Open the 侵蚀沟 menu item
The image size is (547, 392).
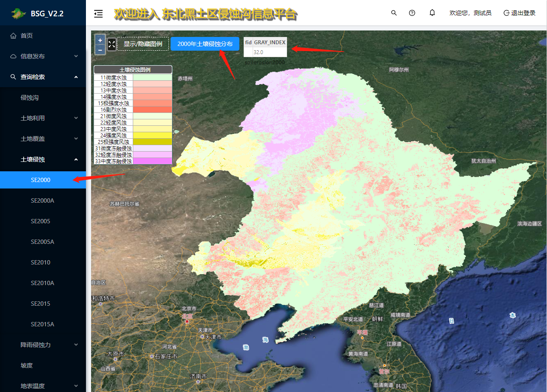(43, 97)
